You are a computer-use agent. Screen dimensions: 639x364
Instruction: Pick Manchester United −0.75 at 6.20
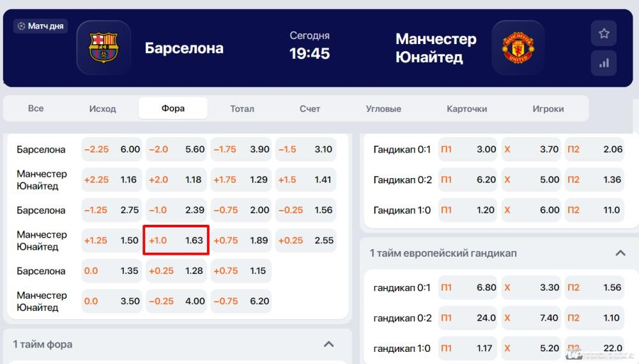(241, 301)
